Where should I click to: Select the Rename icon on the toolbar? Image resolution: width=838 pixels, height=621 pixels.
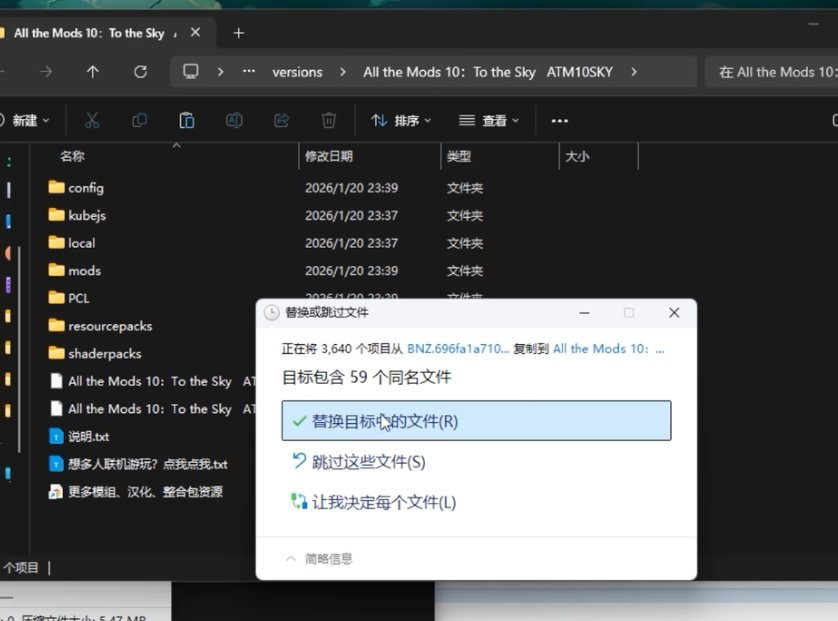tap(234, 119)
